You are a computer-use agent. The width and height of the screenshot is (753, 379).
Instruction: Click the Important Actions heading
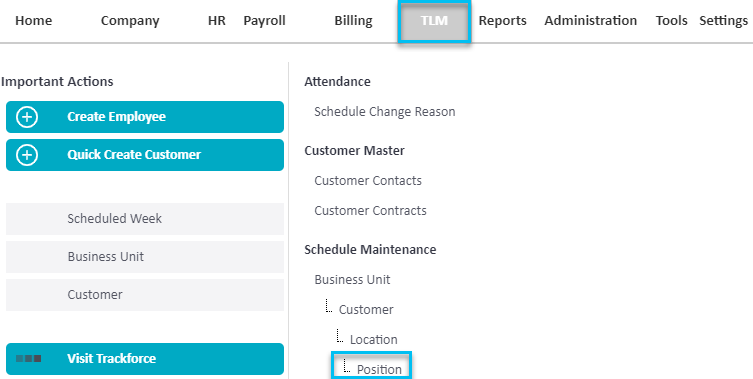tap(57, 82)
